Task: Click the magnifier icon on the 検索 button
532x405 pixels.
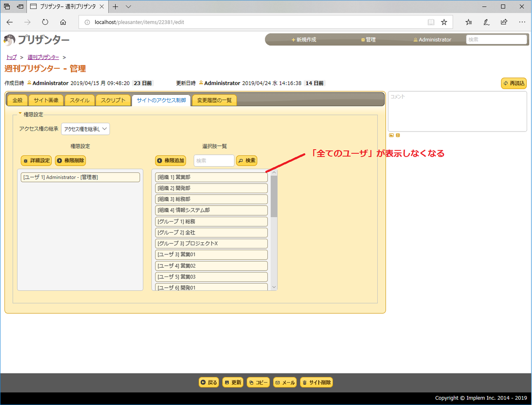Action: [x=240, y=160]
